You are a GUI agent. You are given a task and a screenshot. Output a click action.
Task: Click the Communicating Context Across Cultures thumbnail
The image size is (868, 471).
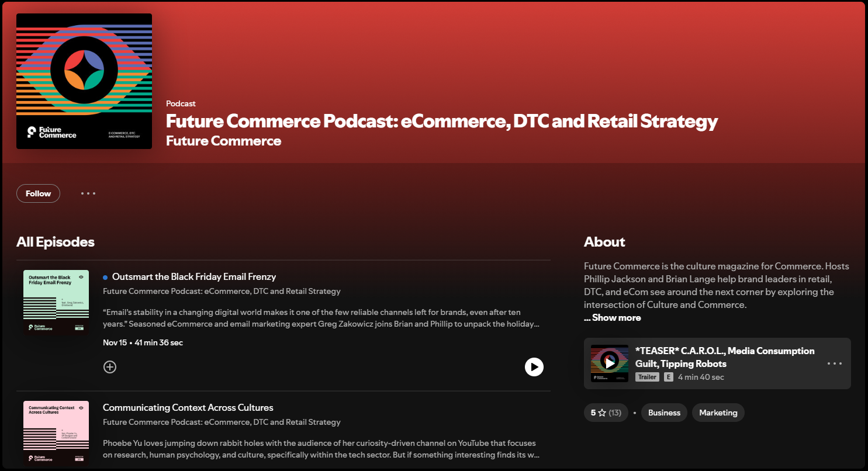(56, 434)
